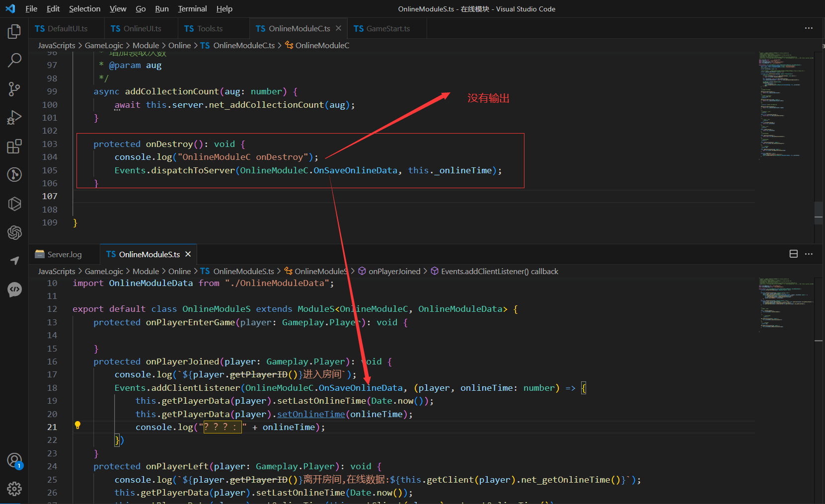
Task: Open More Actions for top editor group
Action: tap(809, 28)
